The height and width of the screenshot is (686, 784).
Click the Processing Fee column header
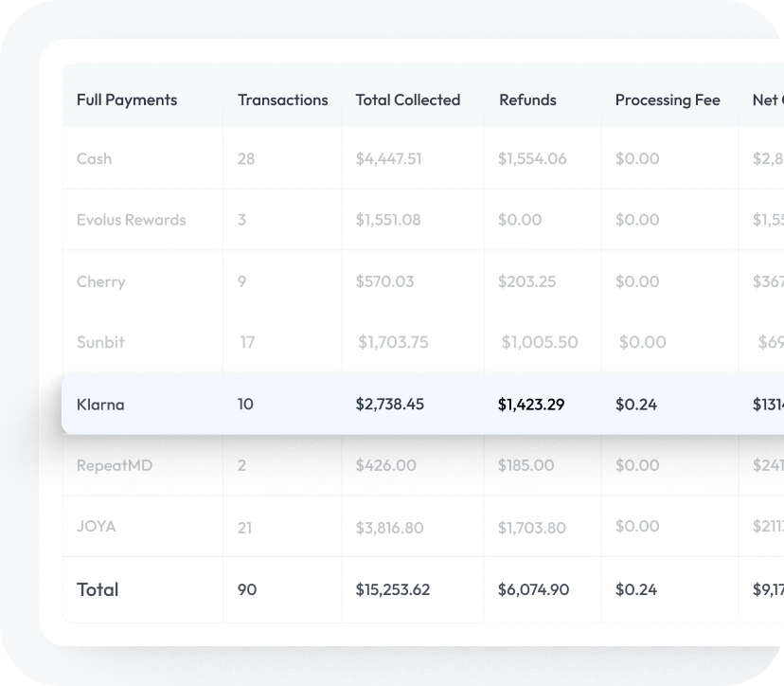668,99
